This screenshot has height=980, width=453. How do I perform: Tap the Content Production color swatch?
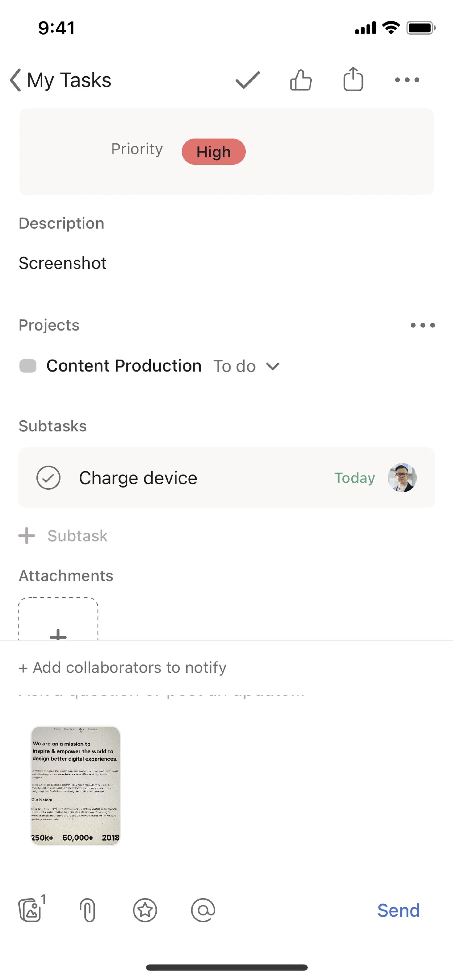pos(28,366)
